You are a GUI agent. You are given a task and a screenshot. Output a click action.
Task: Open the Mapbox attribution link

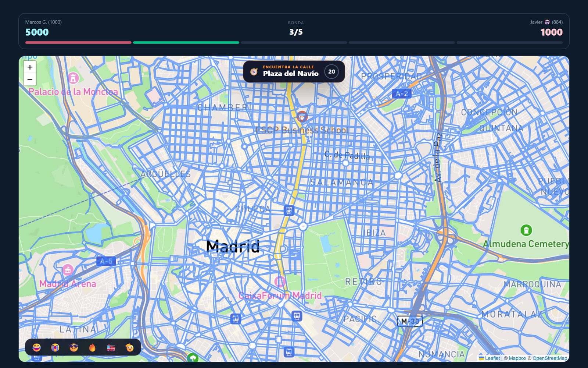517,358
